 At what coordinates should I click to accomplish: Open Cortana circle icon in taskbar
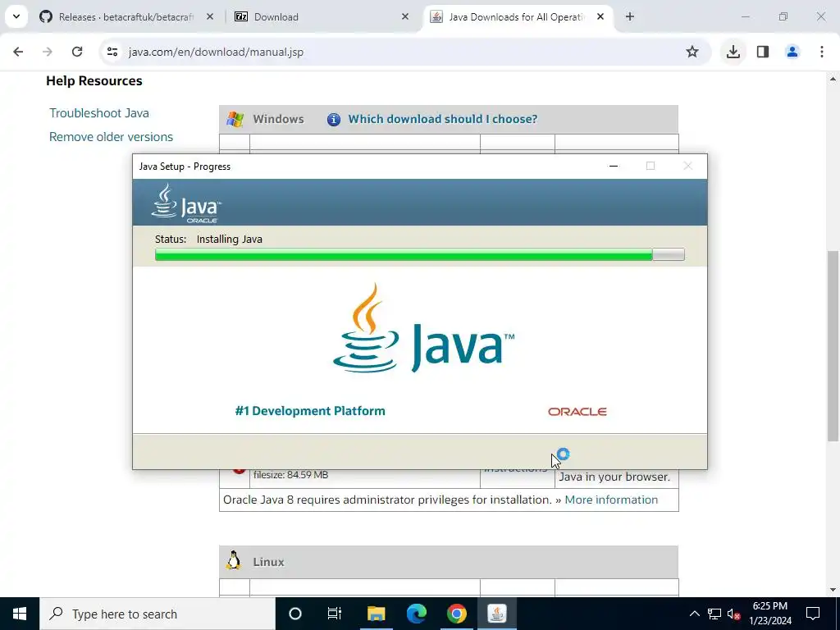(295, 614)
